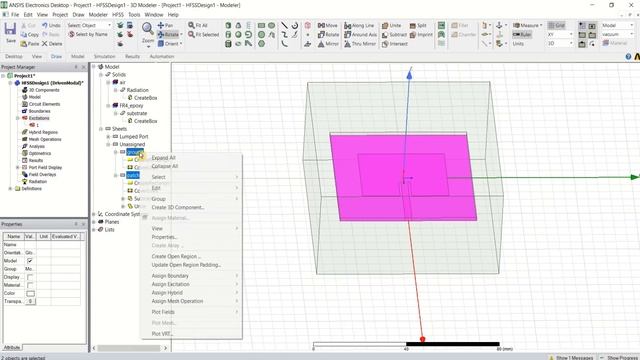This screenshot has height=360, width=640.
Task: Click the Ruler tool
Action: click(522, 35)
